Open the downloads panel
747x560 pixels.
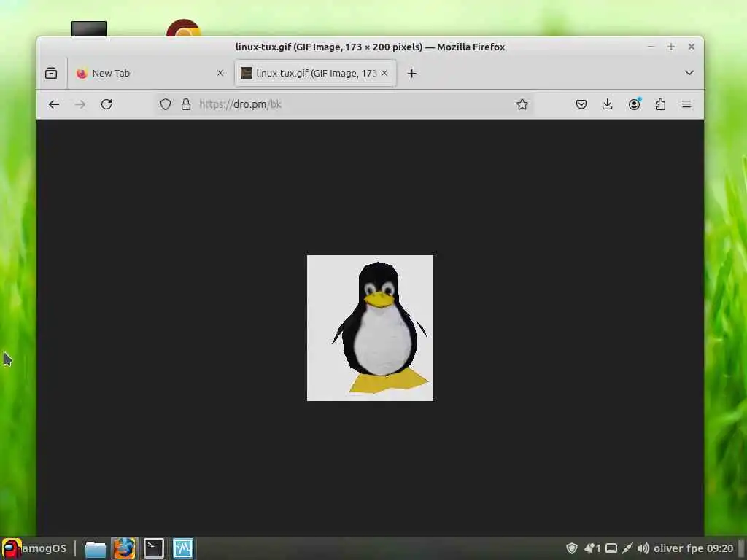click(x=607, y=104)
